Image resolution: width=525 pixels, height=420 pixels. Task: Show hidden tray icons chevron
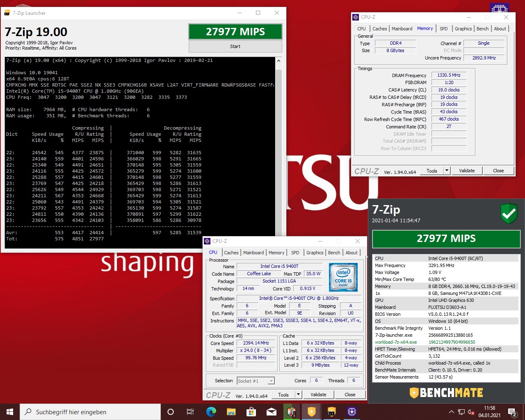pyautogui.click(x=452, y=412)
